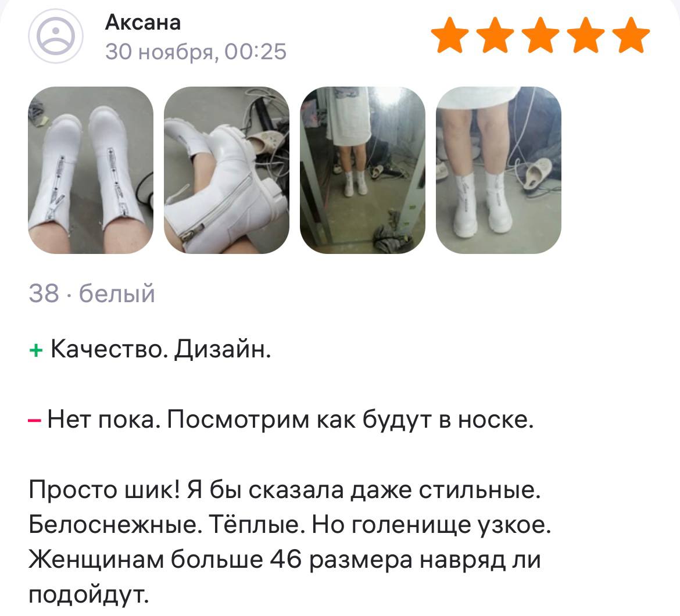Open photo of legs wearing white boots

498,170
